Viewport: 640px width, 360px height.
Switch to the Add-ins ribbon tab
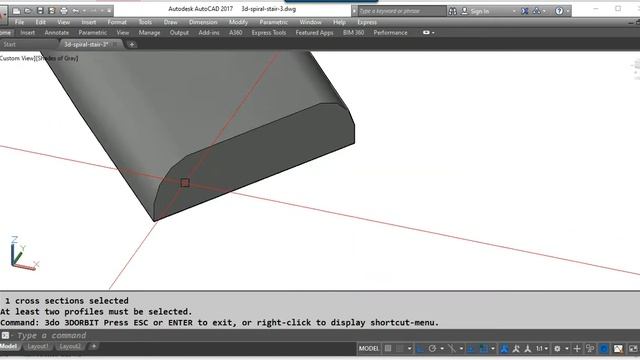click(x=209, y=33)
